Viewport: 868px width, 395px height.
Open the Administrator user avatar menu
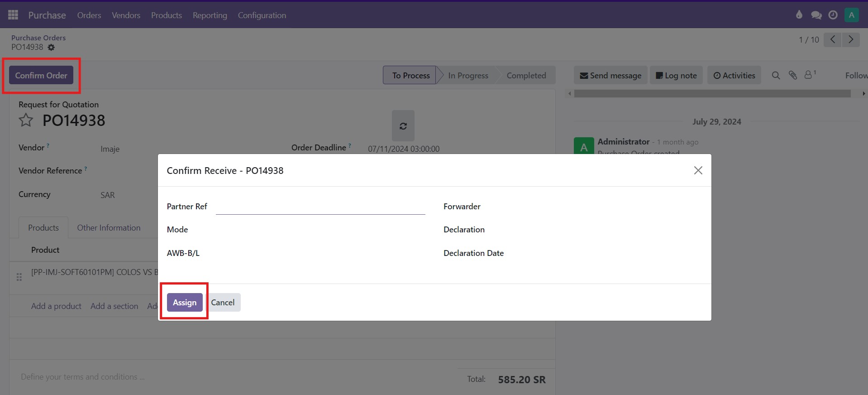pos(851,15)
